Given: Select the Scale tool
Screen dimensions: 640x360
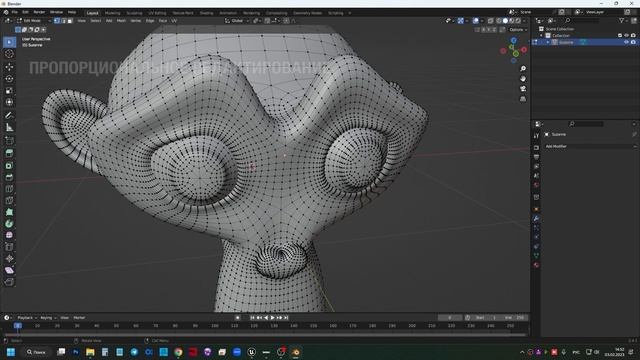Looking at the screenshot, I should (9, 91).
